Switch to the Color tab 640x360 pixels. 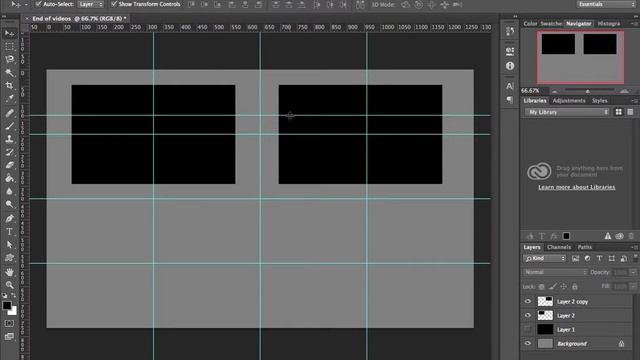point(530,24)
